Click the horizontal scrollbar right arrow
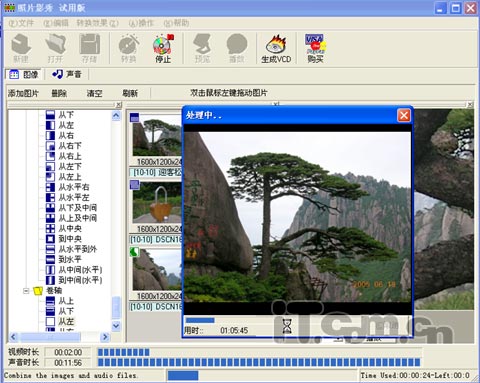The image size is (480, 383). point(105,337)
